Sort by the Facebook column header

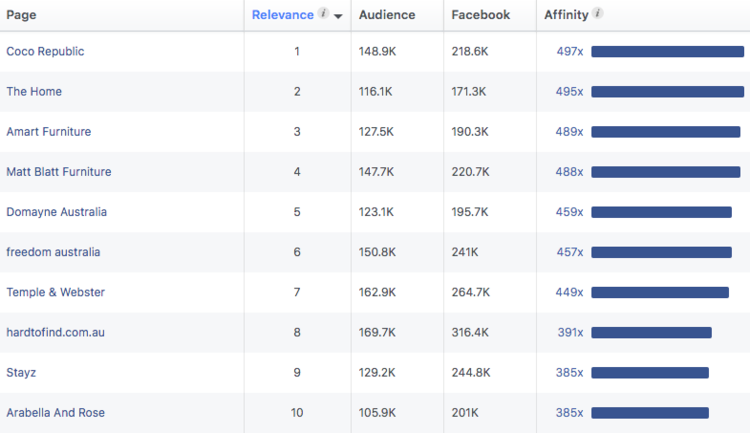[x=480, y=15]
